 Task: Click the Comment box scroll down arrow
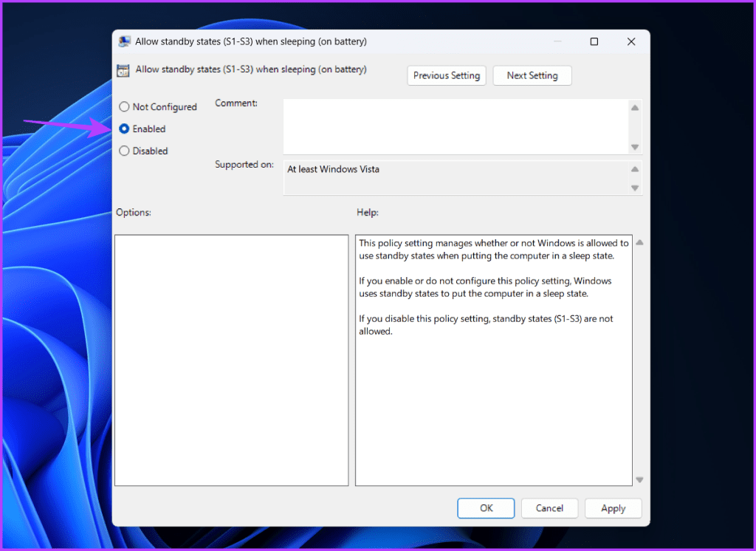(635, 147)
